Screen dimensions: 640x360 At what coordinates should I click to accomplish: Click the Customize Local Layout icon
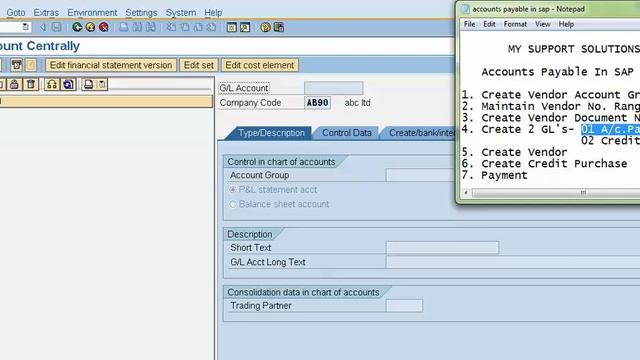coord(279,27)
